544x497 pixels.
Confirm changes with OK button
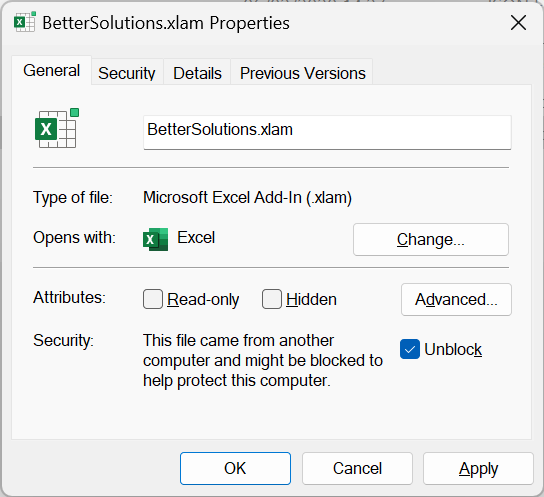pos(235,469)
